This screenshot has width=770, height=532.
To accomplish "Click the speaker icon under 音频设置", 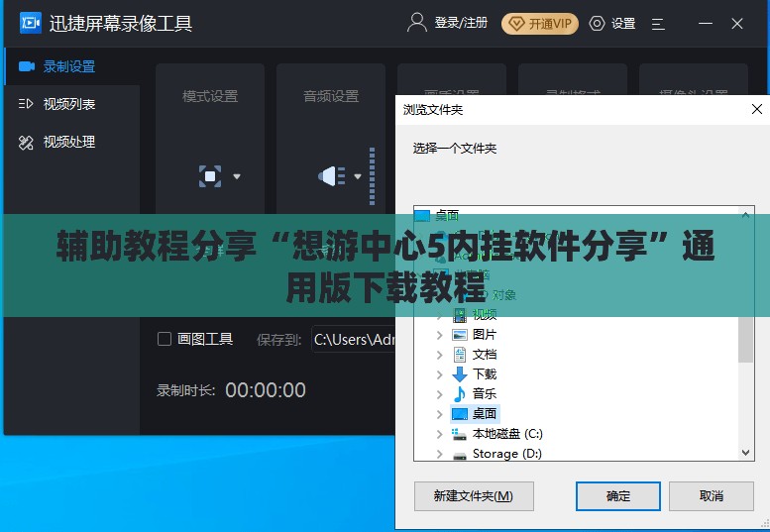I will pos(332,176).
